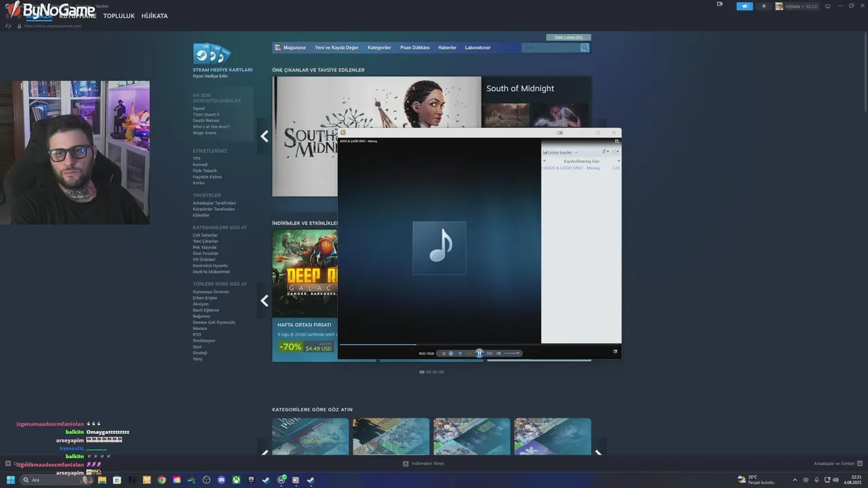Toggle repeat in Media Player controls
The width and height of the screenshot is (868, 488).
click(x=451, y=353)
